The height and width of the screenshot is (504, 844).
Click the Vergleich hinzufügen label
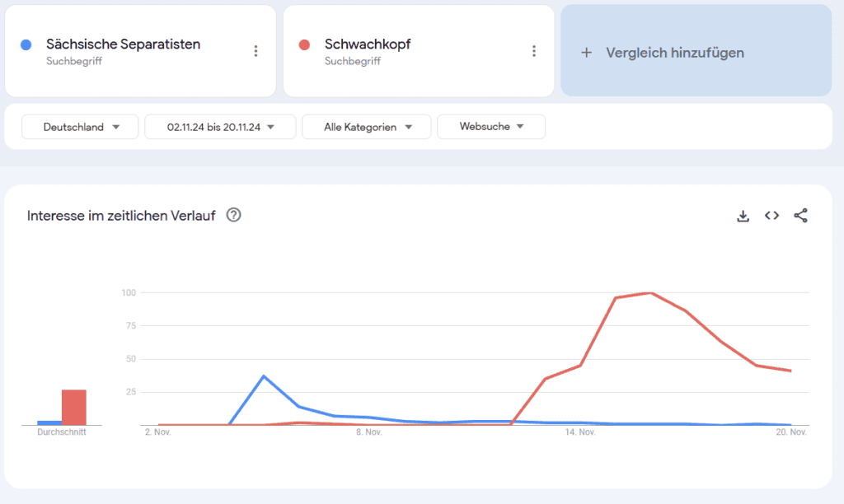[x=675, y=53]
